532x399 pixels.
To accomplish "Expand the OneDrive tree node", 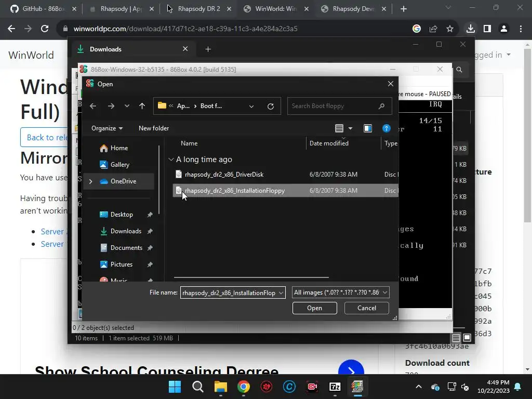I will pos(90,181).
